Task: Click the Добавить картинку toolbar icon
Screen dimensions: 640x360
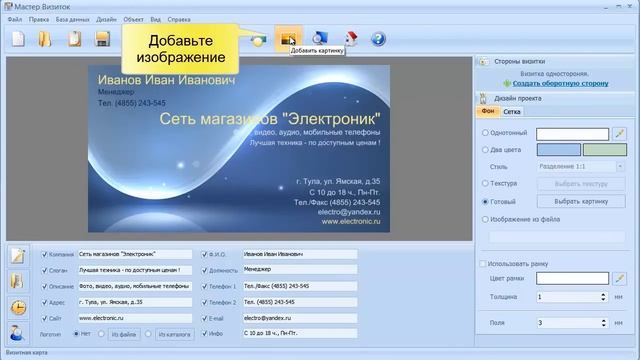Action: tap(288, 39)
